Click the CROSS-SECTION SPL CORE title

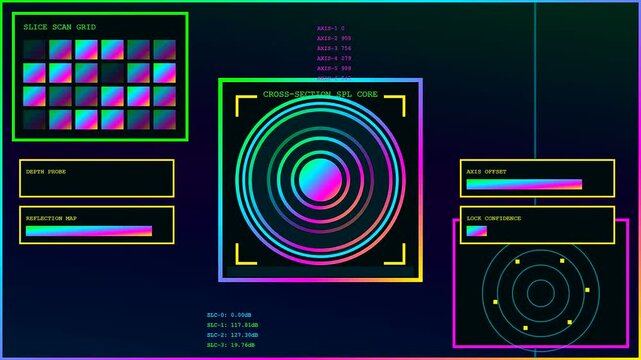(320, 94)
